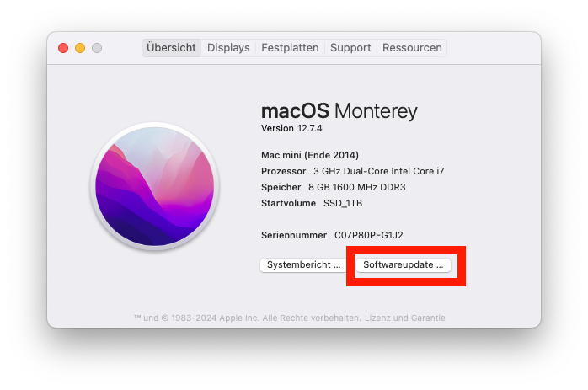Viewport: 588px width, 390px height.
Task: Show the Ressourcen tab
Action: [x=412, y=48]
